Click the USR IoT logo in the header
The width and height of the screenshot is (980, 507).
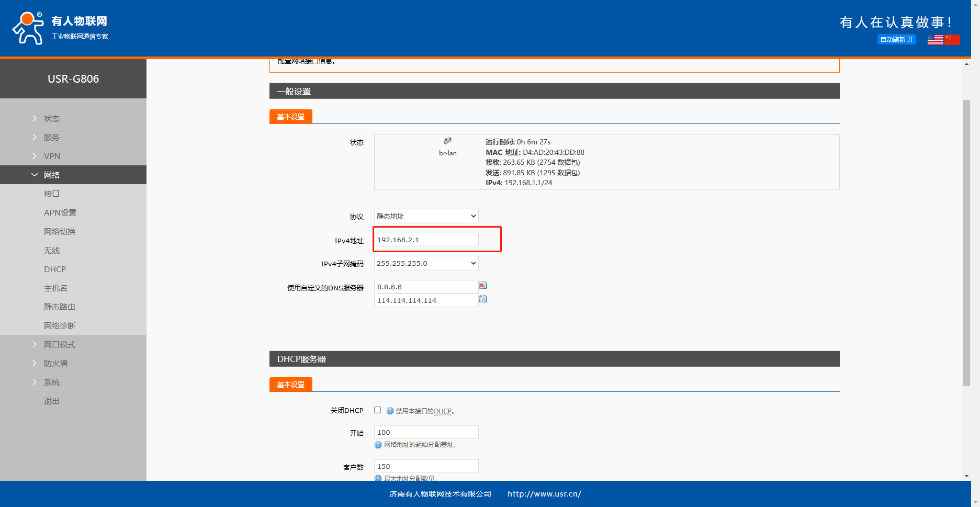[x=60, y=28]
